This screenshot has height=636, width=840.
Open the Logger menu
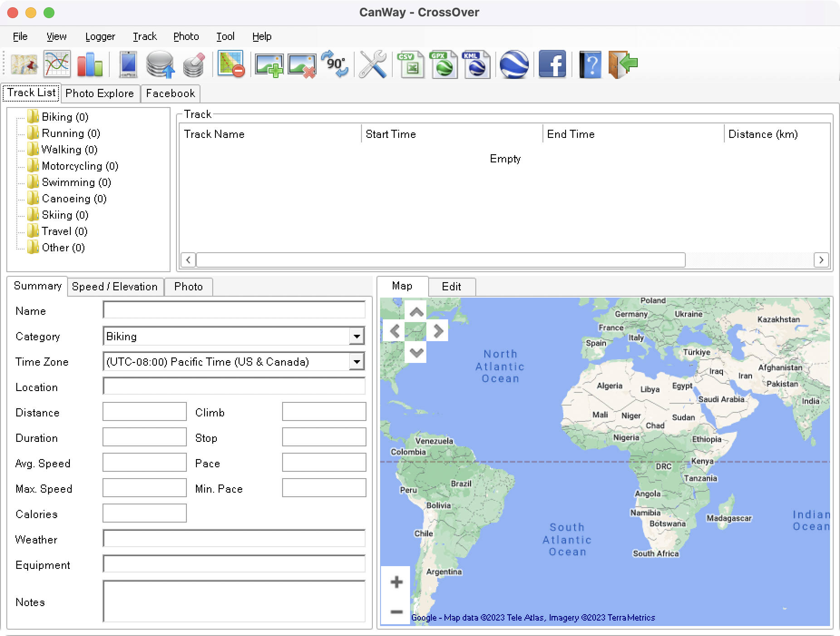100,36
